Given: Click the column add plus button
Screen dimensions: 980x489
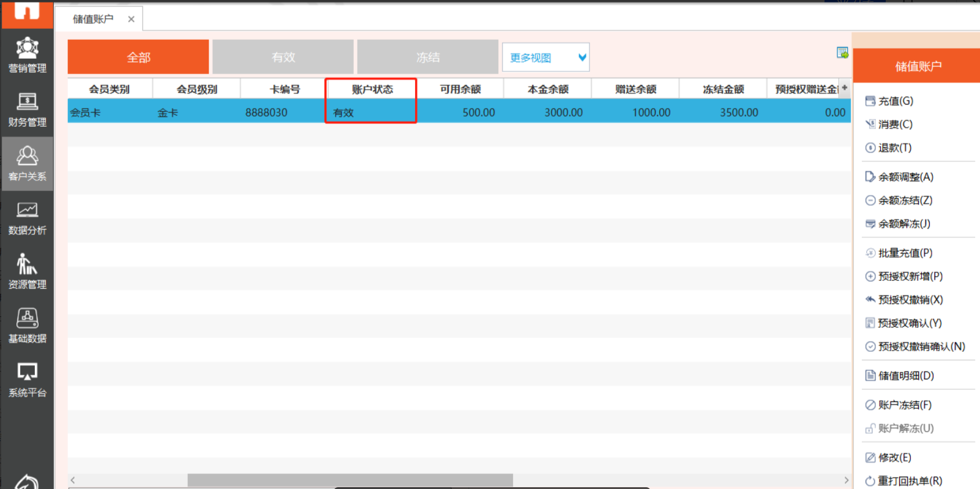Looking at the screenshot, I should pyautogui.click(x=845, y=88).
